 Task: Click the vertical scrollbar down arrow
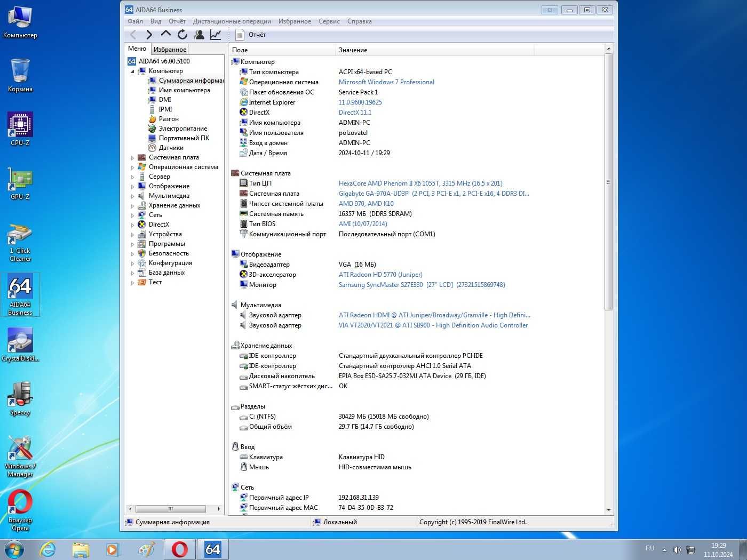609,510
